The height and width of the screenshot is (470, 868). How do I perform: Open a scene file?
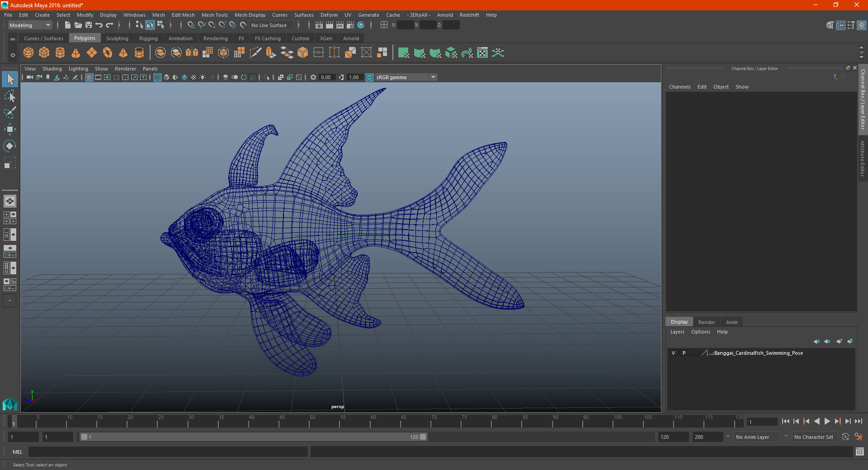[78, 25]
